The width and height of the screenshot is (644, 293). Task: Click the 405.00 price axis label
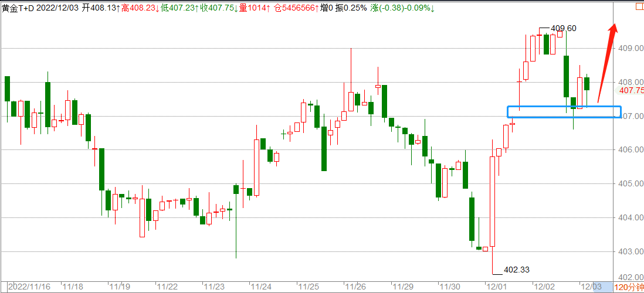pos(631,183)
